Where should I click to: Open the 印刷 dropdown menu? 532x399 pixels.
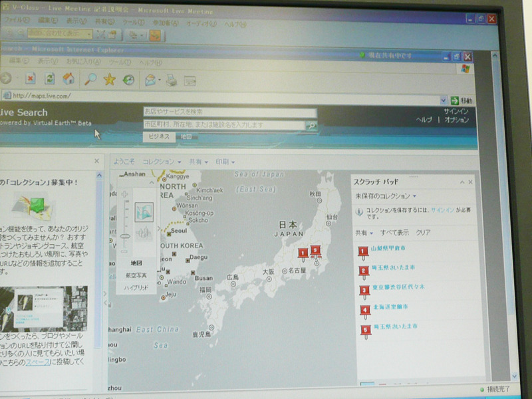click(x=225, y=162)
